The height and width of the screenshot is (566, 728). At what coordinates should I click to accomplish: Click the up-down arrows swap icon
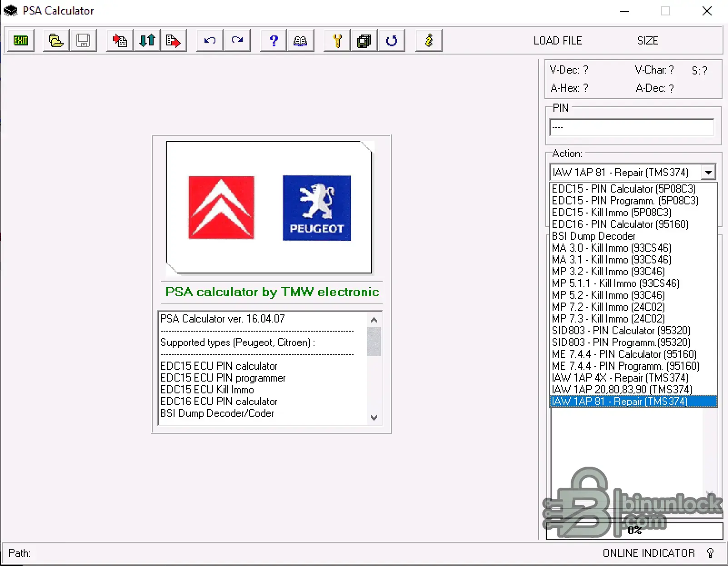tap(147, 40)
